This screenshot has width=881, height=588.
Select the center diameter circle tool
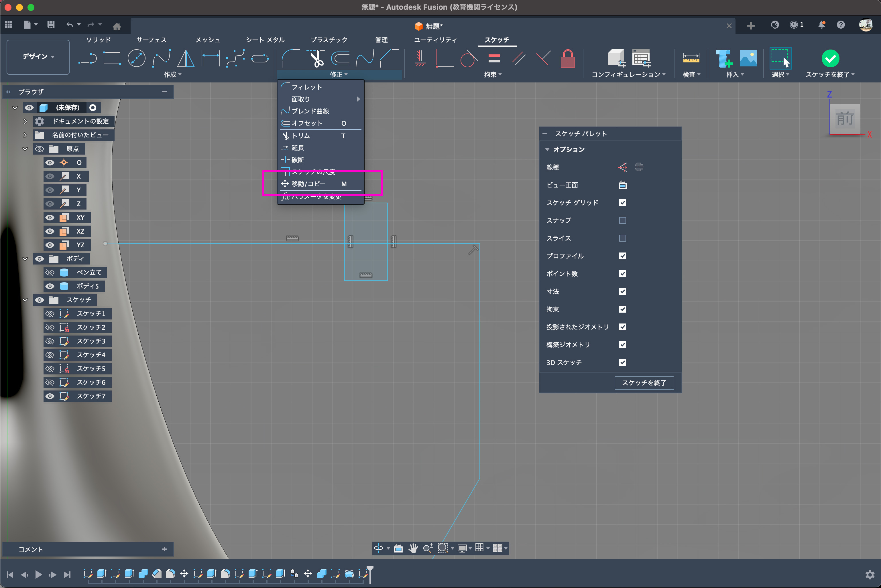pos(136,58)
